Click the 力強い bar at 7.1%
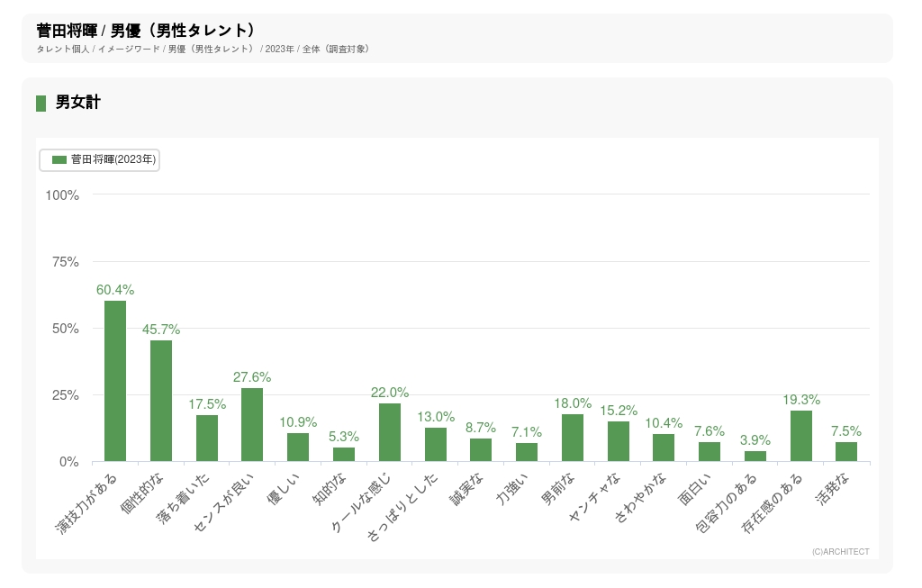922x588 pixels. point(527,452)
